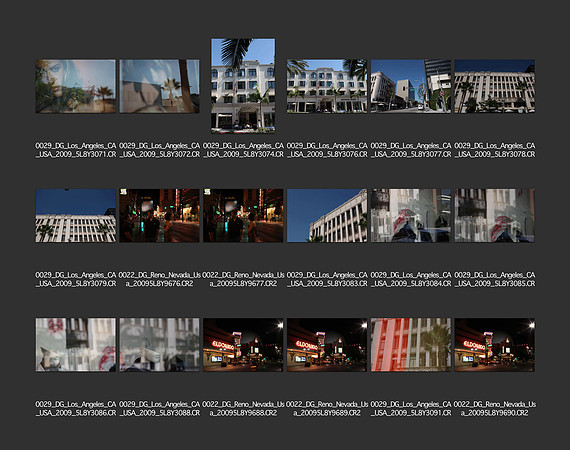Image resolution: width=570 pixels, height=450 pixels.
Task: Select Reno night street thumbnail 5L8Y9677
Action: (x=243, y=216)
